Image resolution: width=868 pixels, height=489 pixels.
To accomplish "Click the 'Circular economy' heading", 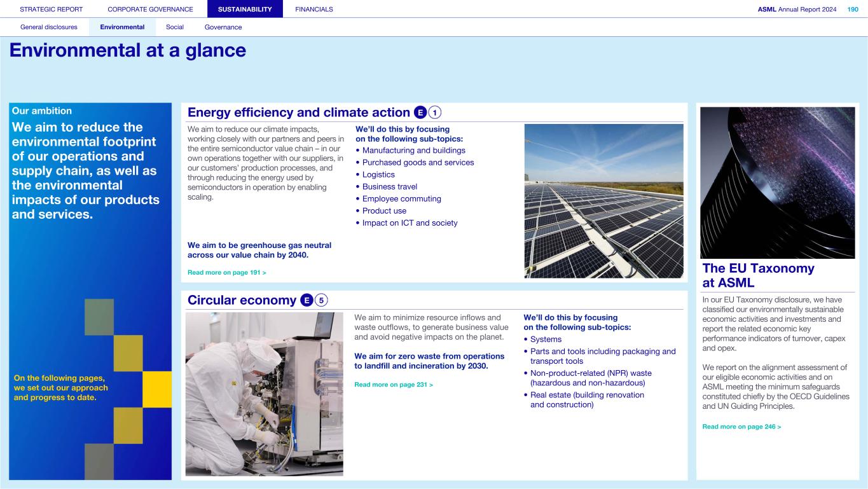I will coord(242,300).
